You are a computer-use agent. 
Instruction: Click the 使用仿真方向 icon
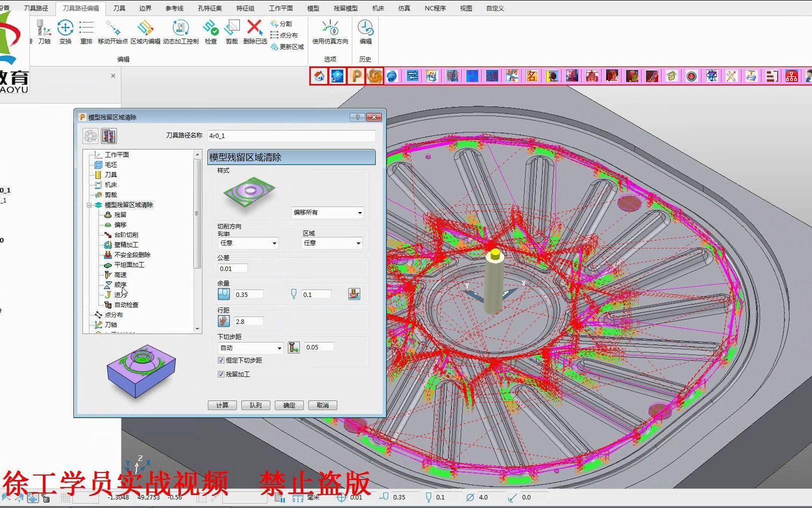(330, 28)
